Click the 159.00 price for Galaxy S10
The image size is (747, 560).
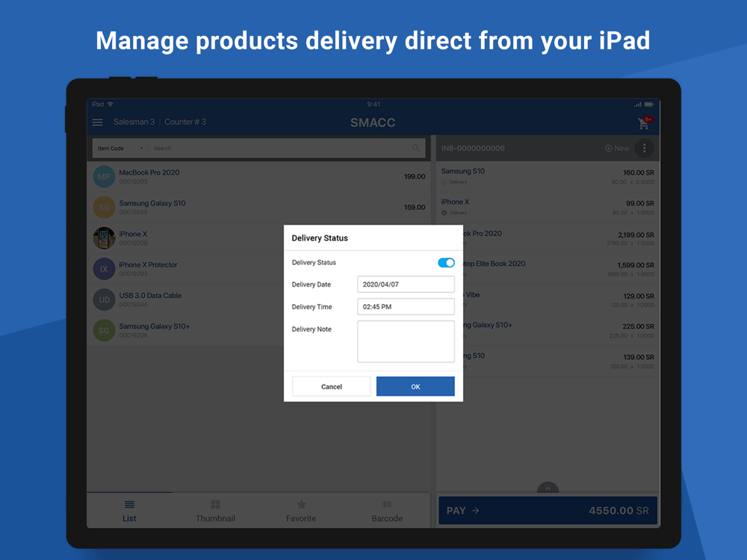[x=415, y=208]
